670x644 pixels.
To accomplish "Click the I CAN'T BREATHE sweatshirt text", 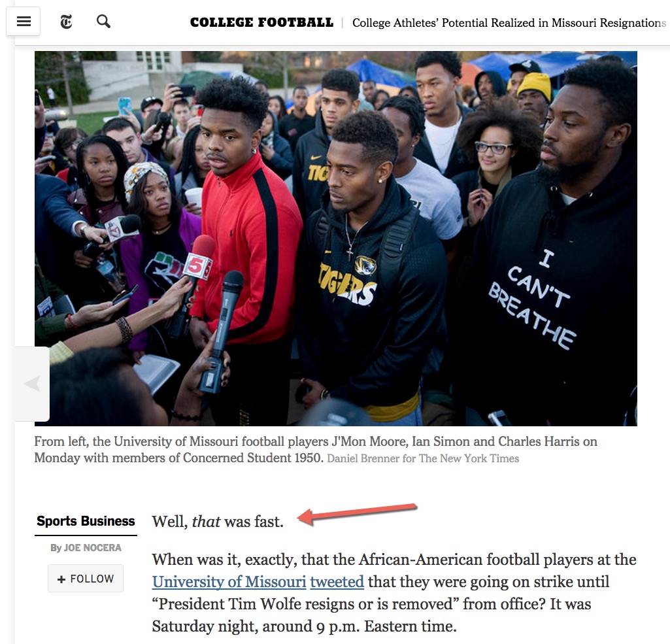I will click(x=533, y=299).
